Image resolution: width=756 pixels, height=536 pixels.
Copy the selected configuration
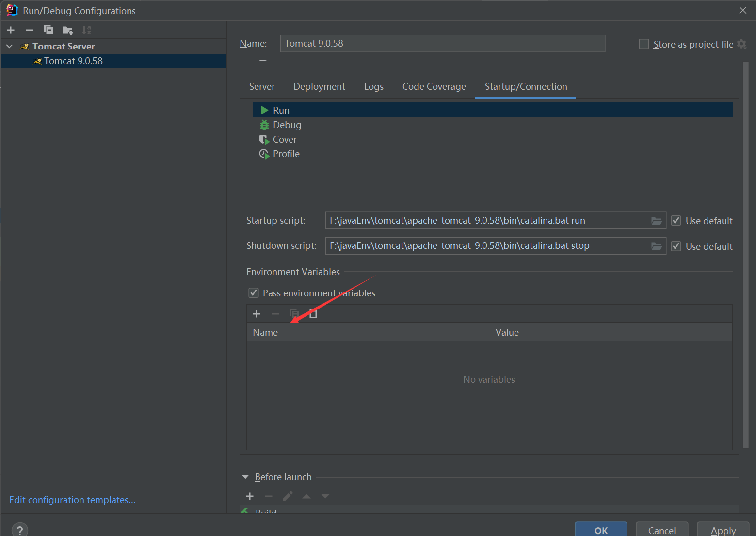pyautogui.click(x=48, y=30)
